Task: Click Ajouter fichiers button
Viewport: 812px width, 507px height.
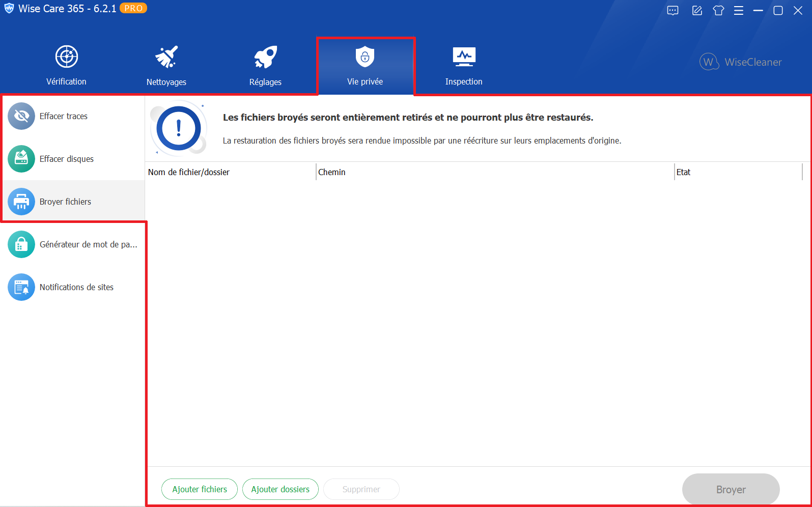Action: (200, 489)
